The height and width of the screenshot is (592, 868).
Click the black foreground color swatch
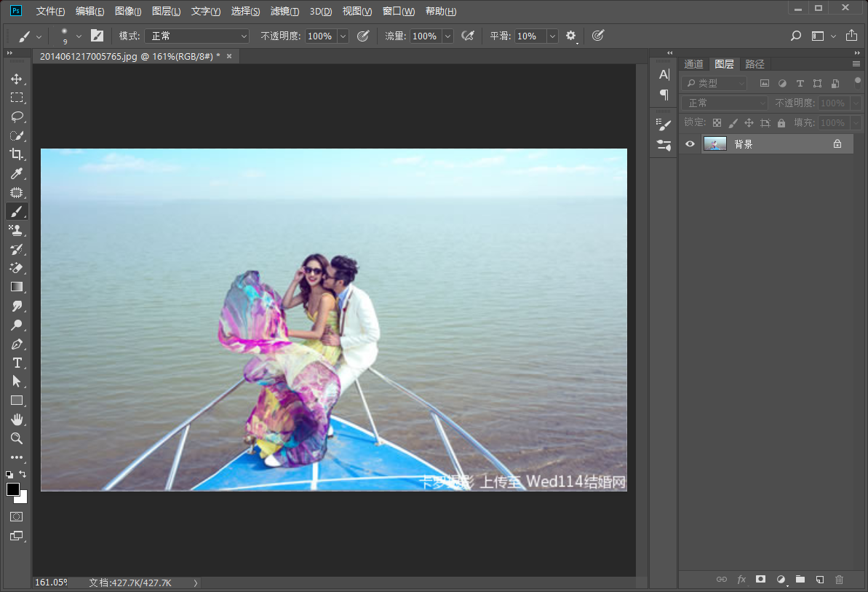pyautogui.click(x=13, y=489)
